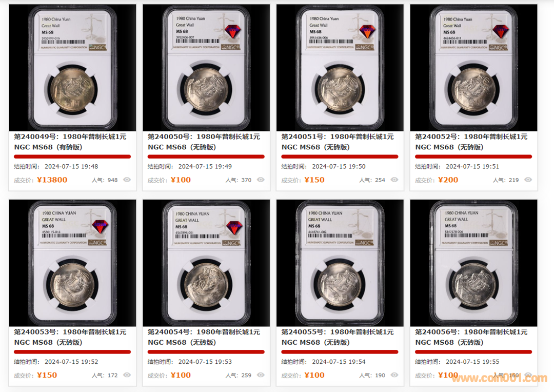Click eye icon beside popularity 254
This screenshot has height=392, width=554.
394,180
